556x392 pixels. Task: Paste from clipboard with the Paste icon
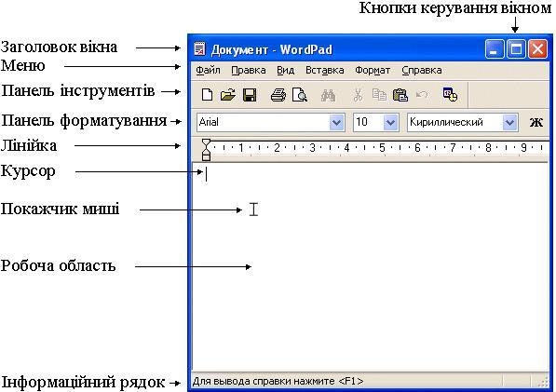(x=400, y=95)
